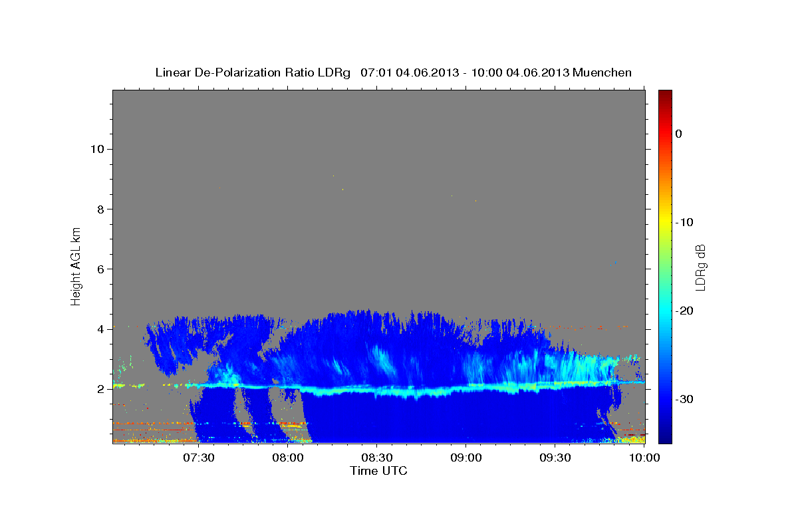This screenshot has width=798, height=532.
Task: Click the 09:00 time tick label
Action: pyautogui.click(x=465, y=458)
